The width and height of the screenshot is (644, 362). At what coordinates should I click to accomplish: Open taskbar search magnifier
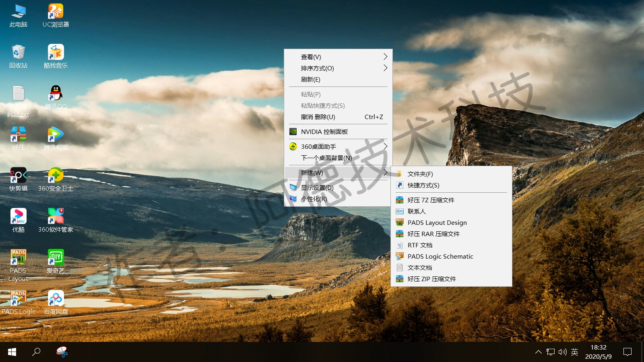pyautogui.click(x=36, y=352)
